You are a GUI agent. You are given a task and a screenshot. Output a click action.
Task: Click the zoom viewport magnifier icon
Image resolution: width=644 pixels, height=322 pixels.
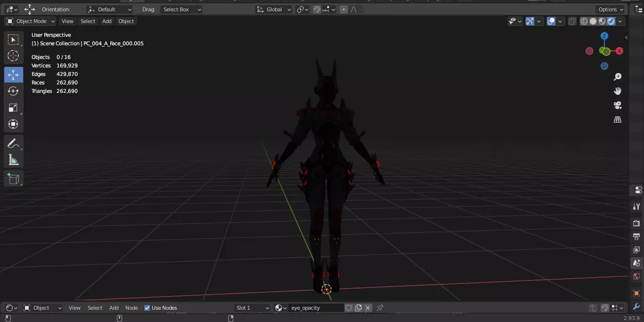click(618, 77)
